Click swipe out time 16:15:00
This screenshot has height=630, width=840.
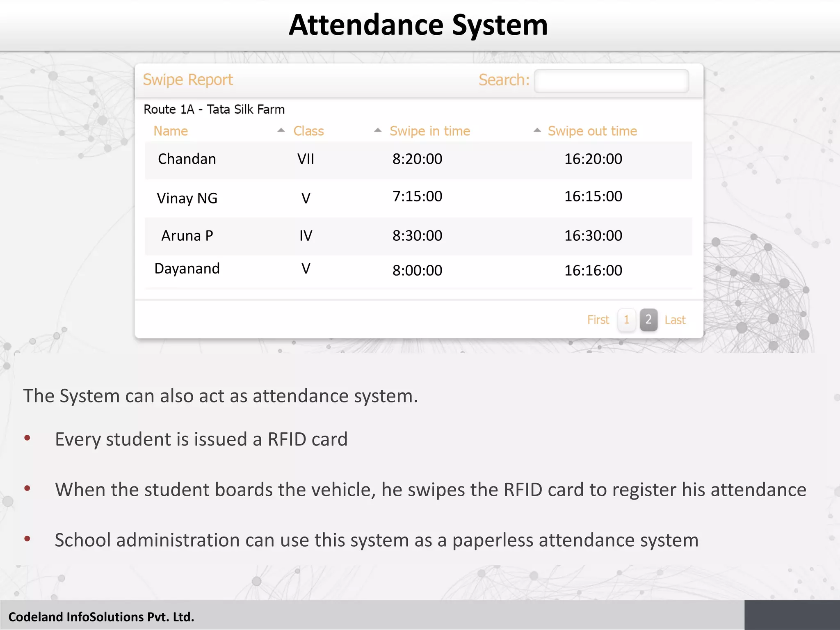[x=593, y=196]
